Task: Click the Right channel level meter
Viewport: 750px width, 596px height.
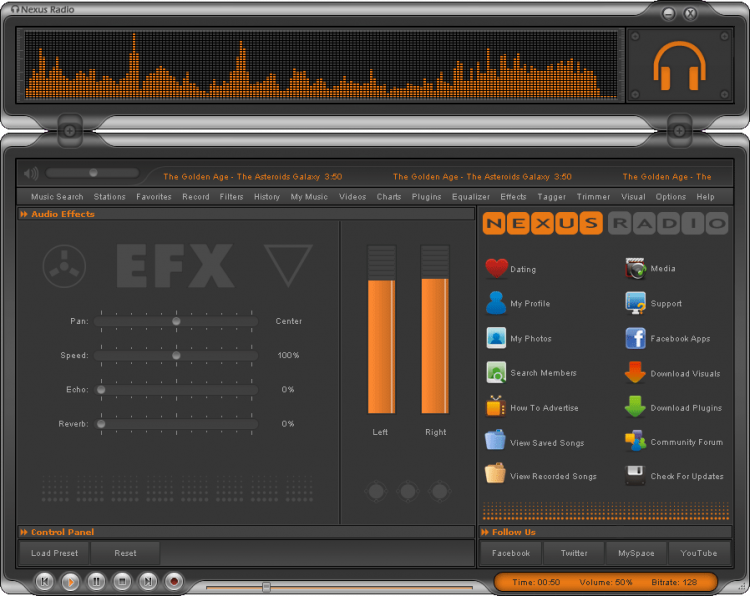Action: (435, 330)
